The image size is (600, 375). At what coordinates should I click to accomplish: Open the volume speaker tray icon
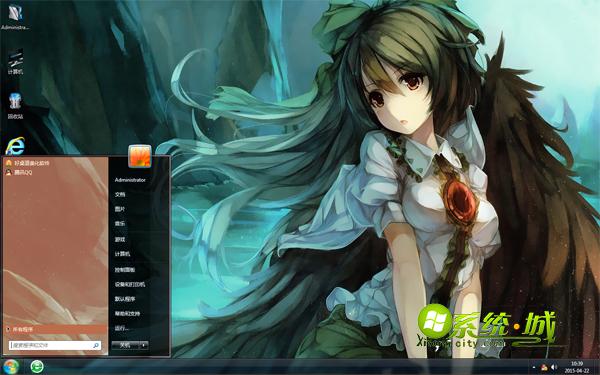point(553,367)
